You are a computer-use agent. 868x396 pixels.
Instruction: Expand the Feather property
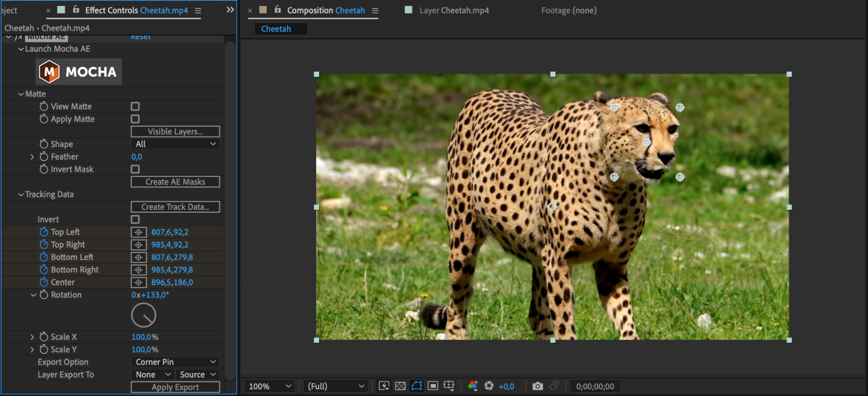32,157
